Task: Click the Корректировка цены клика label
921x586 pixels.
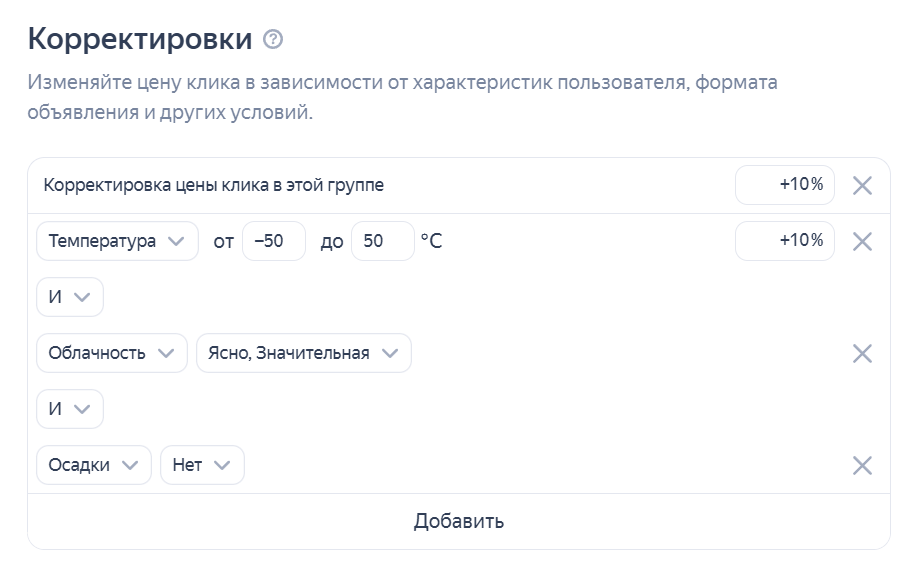Action: click(213, 186)
